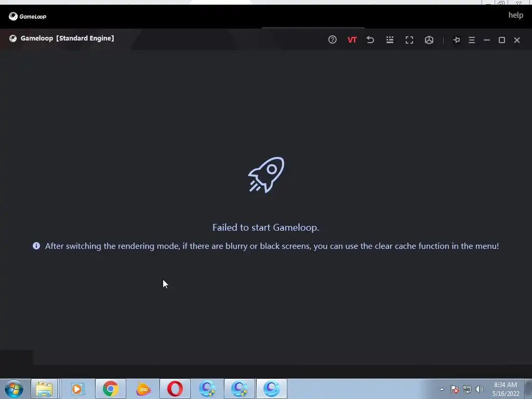Toggle fullscreen mode icon

pos(409,40)
